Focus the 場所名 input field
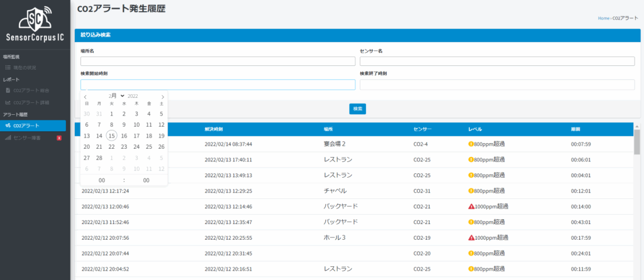 click(x=218, y=62)
